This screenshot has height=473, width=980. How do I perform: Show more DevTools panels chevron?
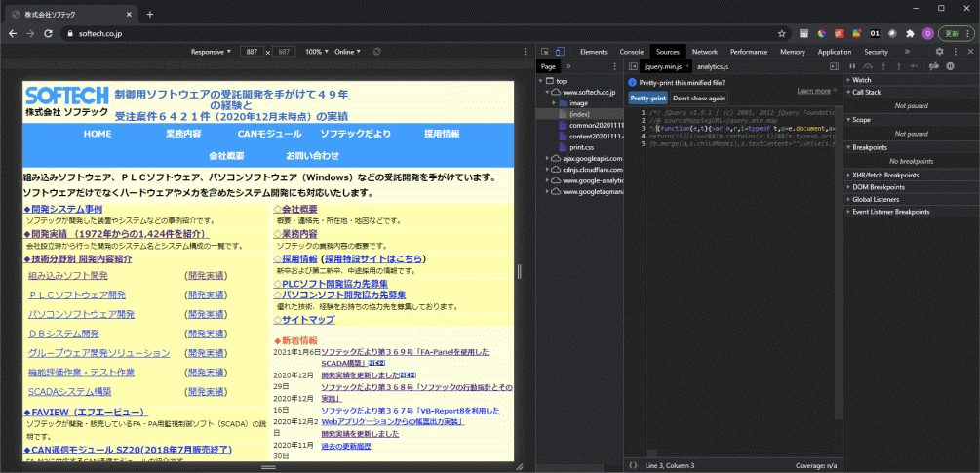click(x=907, y=52)
